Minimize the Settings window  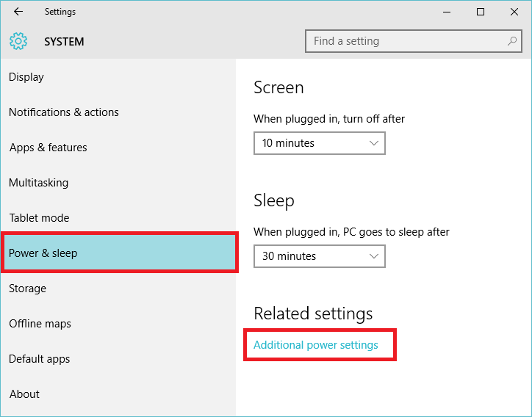(x=447, y=12)
